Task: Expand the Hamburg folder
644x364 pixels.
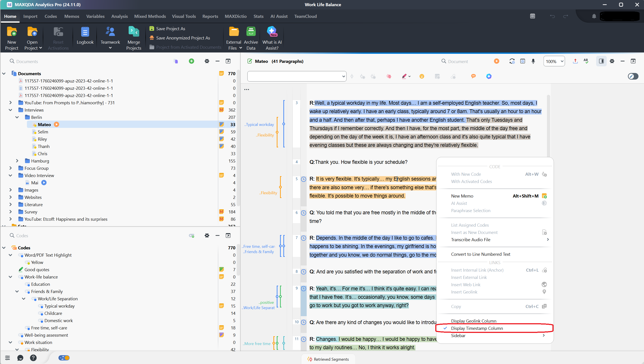Action: [17, 161]
